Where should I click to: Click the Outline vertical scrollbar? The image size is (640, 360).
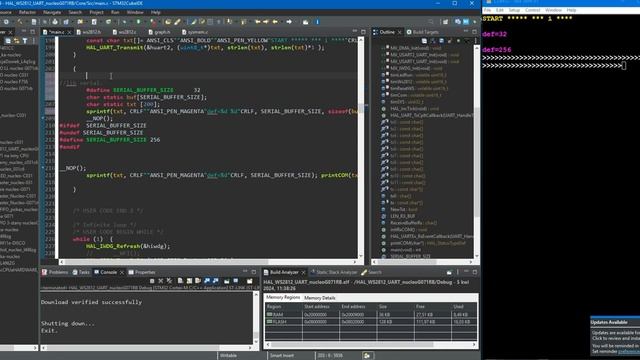[x=476, y=151]
